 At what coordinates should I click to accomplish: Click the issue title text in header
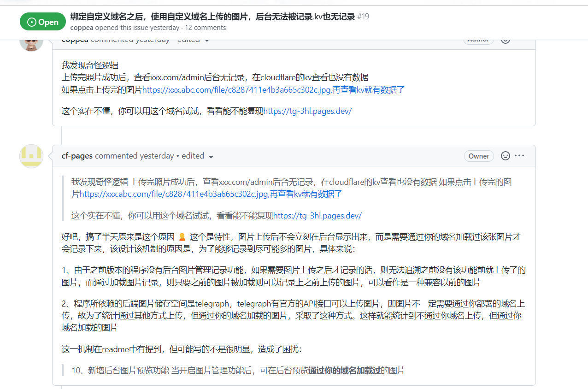tap(212, 17)
